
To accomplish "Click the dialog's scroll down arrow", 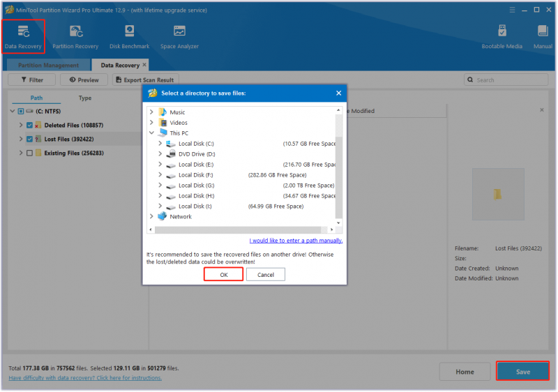I will coord(338,223).
